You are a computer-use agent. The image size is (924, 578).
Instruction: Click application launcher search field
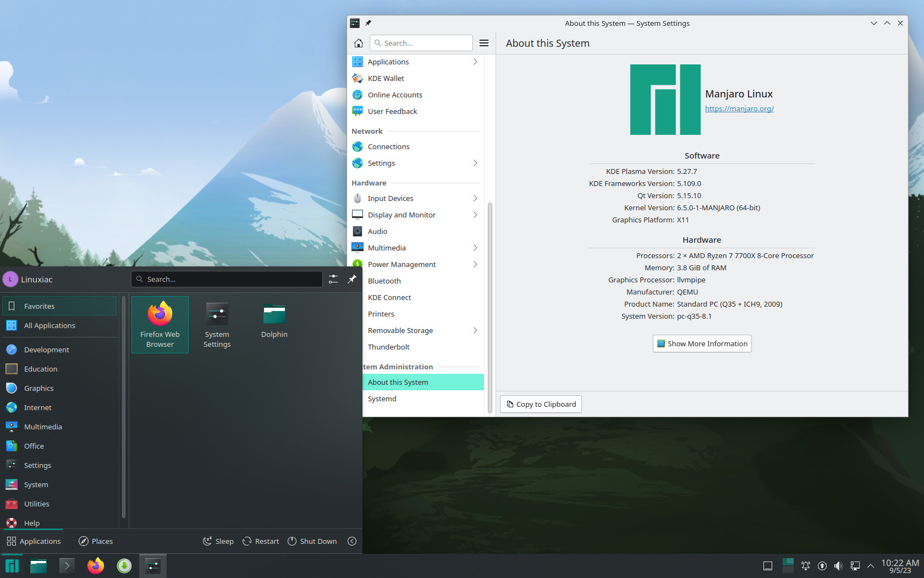(227, 279)
